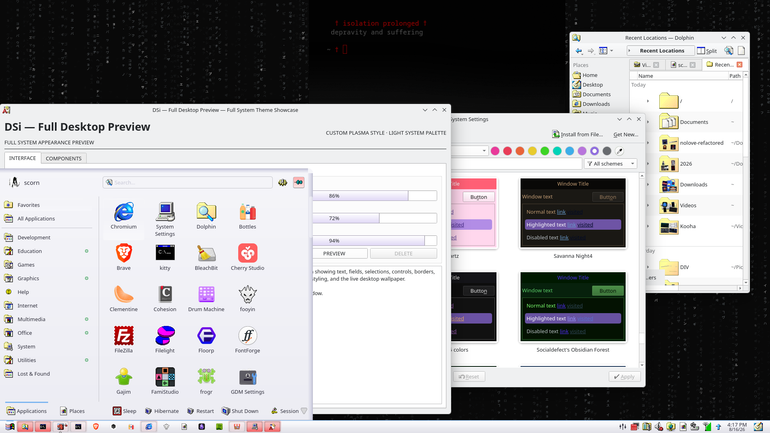This screenshot has width=770, height=433.
Task: Open Dolphin view mode dropdown arrow
Action: [611, 51]
